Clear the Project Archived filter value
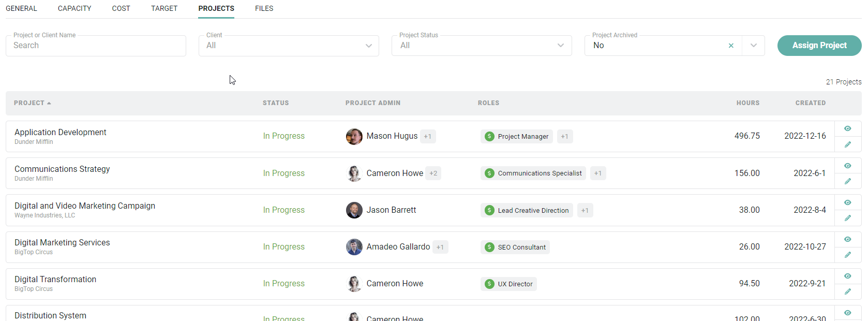This screenshot has height=321, width=868. tap(731, 46)
